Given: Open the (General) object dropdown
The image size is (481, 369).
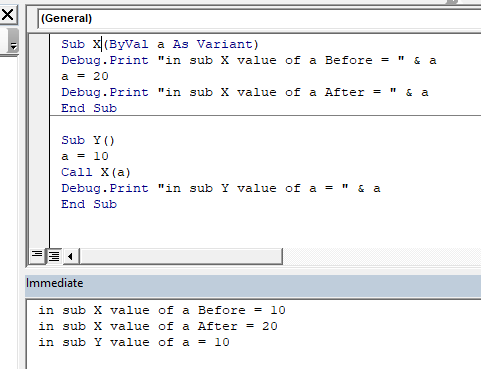Looking at the screenshot, I should pos(259,18).
